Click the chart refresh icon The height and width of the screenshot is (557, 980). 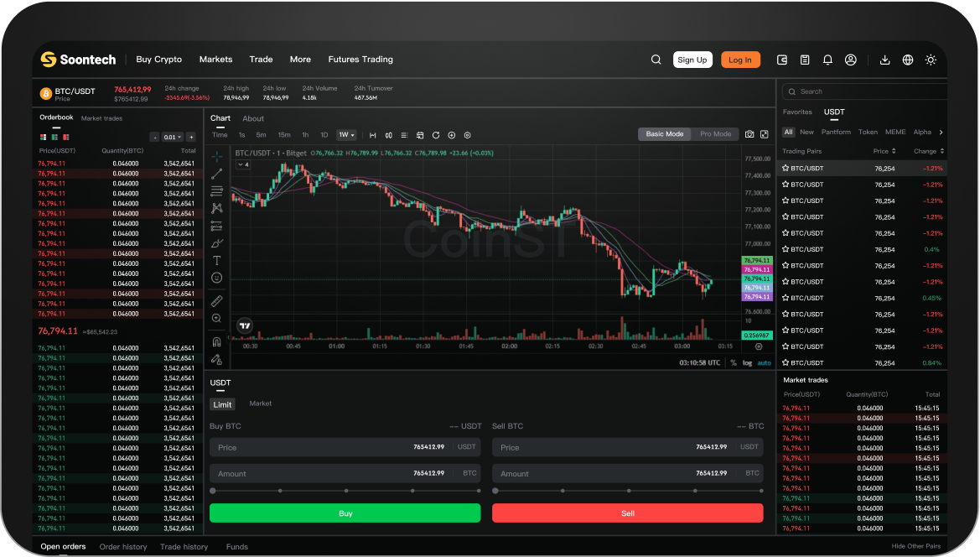coord(436,135)
